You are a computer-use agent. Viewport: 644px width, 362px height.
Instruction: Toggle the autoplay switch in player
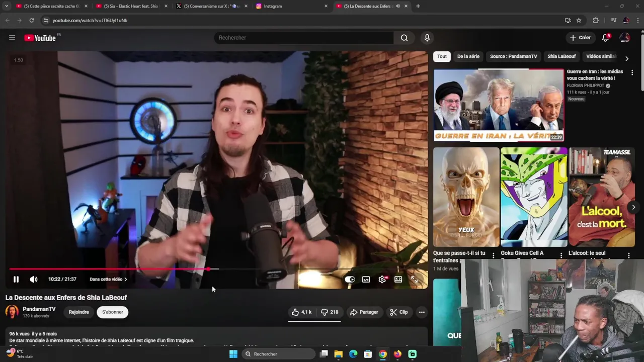tap(350, 280)
